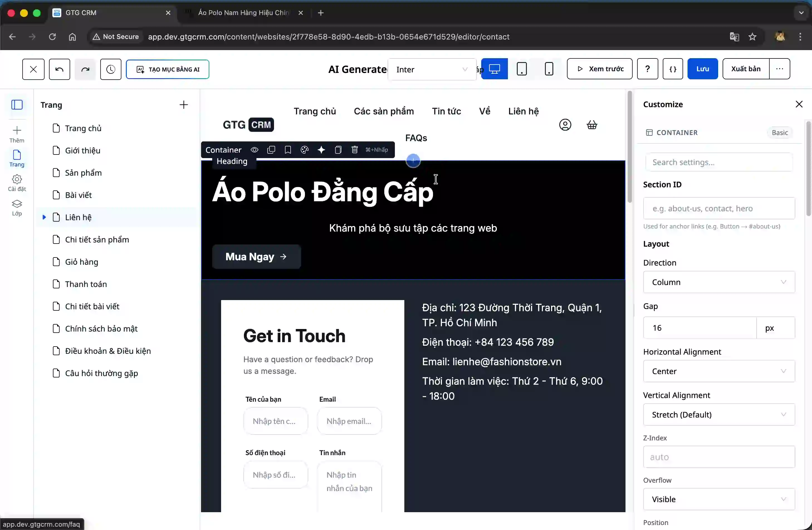Click the undo arrow button
The image size is (812, 530).
click(x=59, y=69)
